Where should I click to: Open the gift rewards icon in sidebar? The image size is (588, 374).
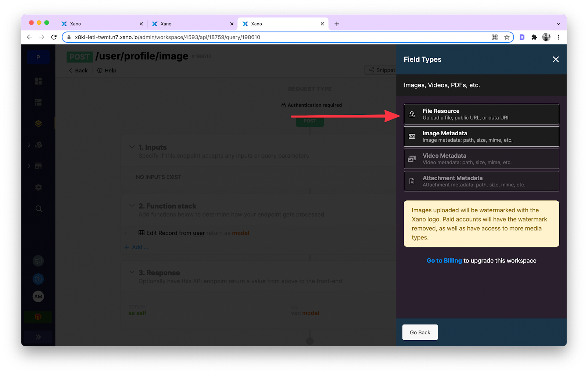(x=38, y=317)
